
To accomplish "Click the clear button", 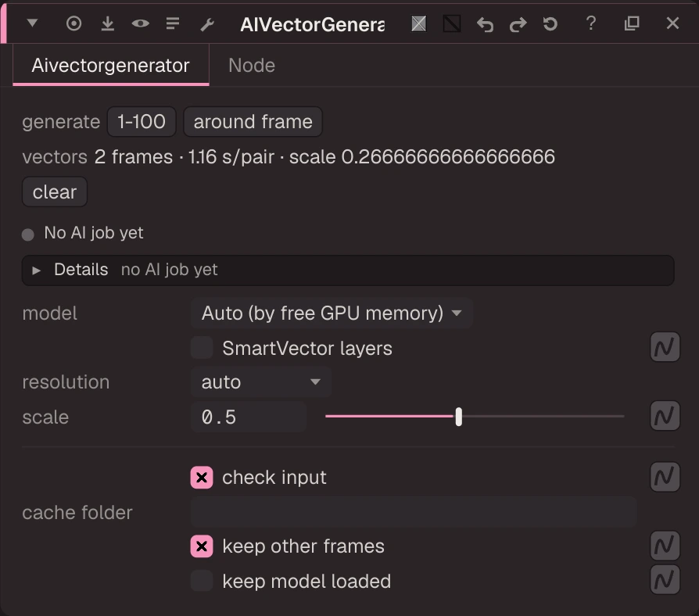I will pyautogui.click(x=55, y=192).
